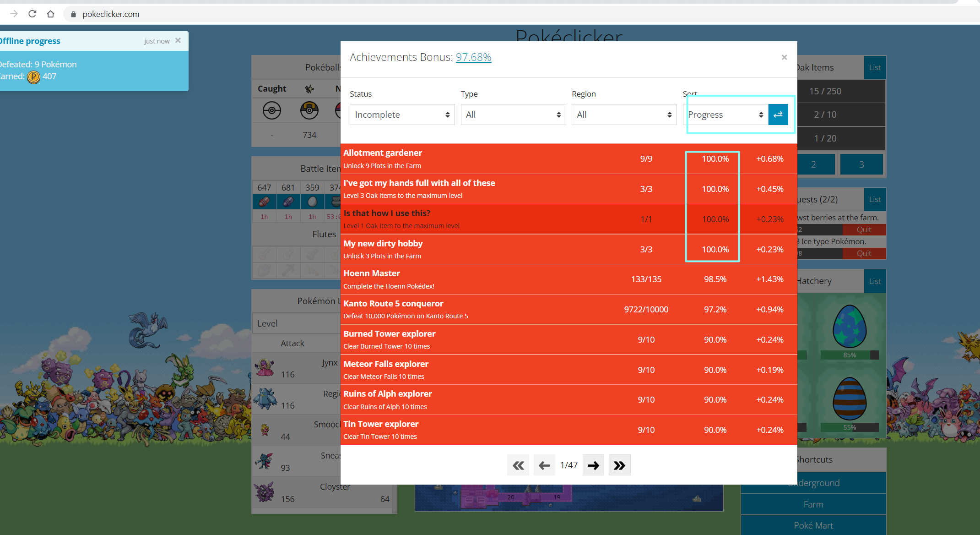This screenshot has height=535, width=980.
Task: Open the Hatchery List tab
Action: (x=874, y=281)
